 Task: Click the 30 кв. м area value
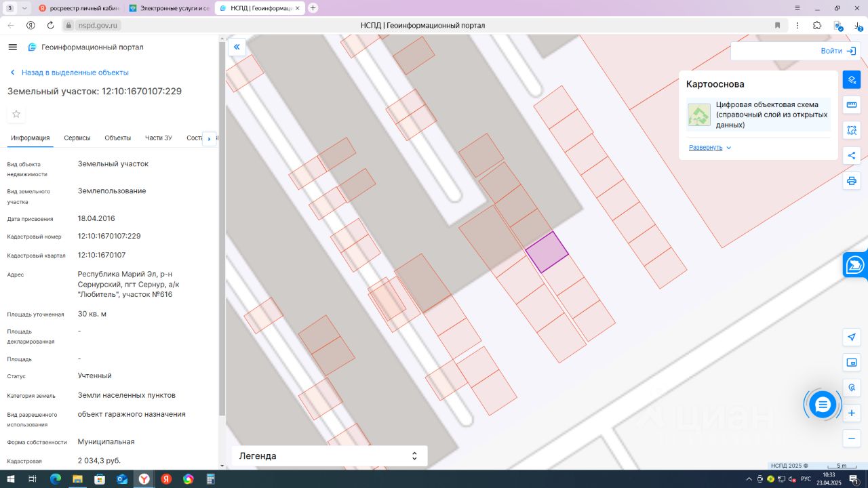[92, 314]
